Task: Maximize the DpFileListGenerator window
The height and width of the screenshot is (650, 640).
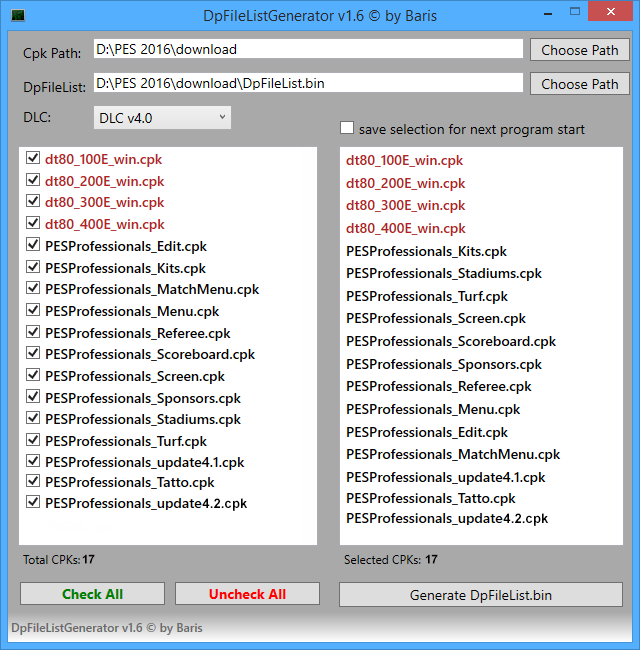Action: pyautogui.click(x=575, y=12)
